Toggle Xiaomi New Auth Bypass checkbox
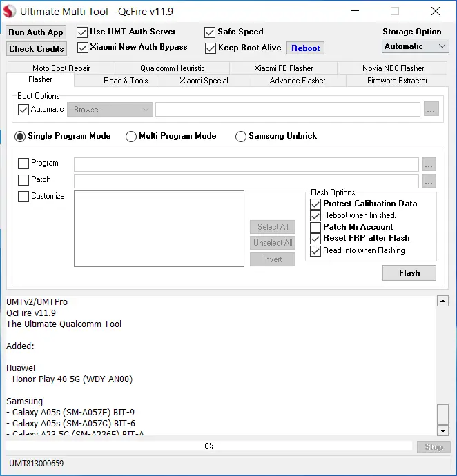 83,48
